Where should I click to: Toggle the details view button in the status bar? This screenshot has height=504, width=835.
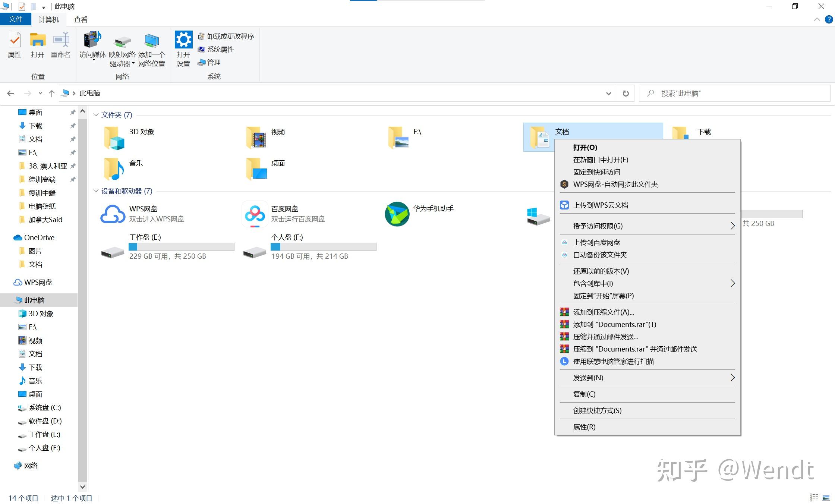[x=814, y=498]
